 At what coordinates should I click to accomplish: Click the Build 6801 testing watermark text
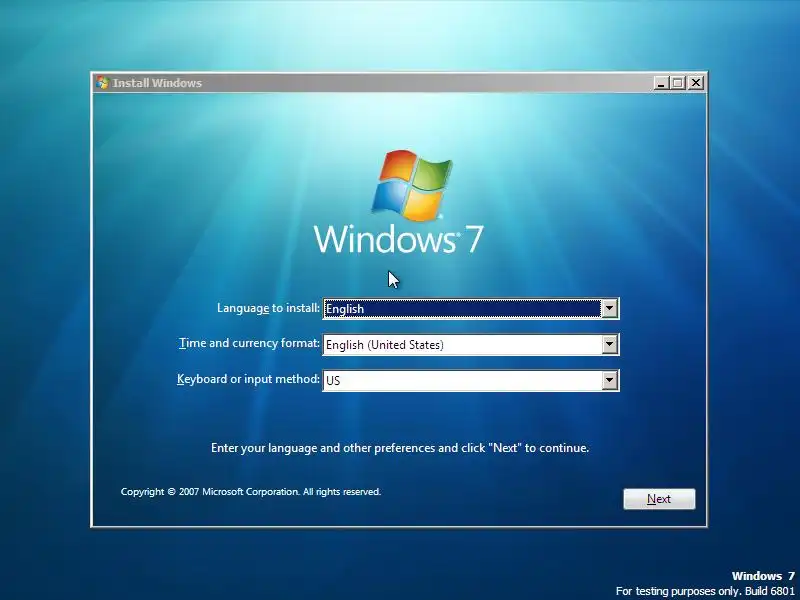(705, 591)
